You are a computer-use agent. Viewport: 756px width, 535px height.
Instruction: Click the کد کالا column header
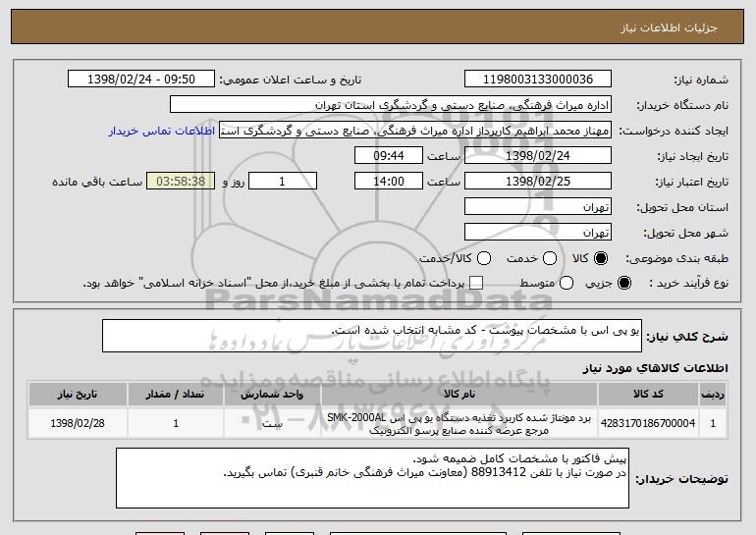click(648, 395)
